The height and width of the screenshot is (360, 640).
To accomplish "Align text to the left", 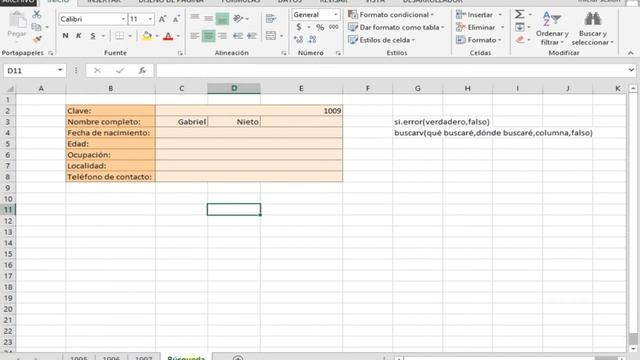I will point(195,36).
